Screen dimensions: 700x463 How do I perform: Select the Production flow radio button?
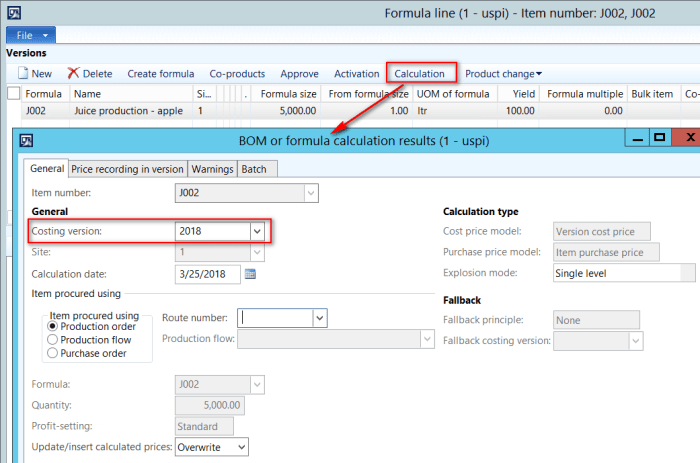53,340
